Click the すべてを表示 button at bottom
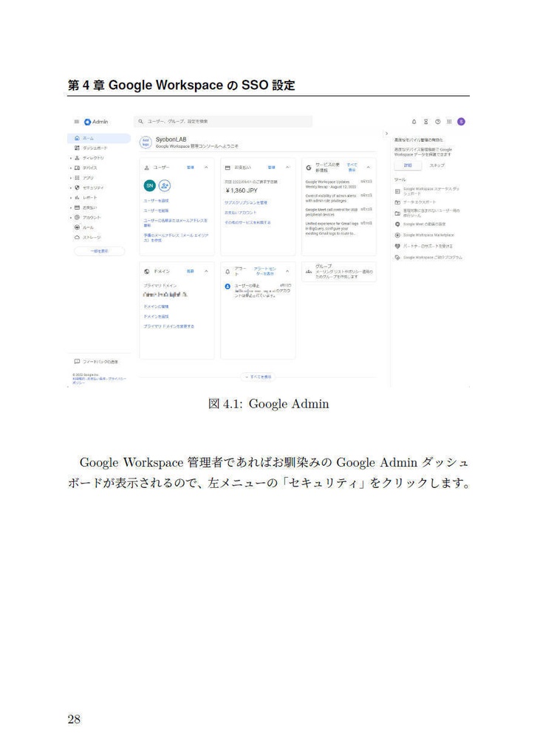The height and width of the screenshot is (756, 537). pyautogui.click(x=258, y=377)
